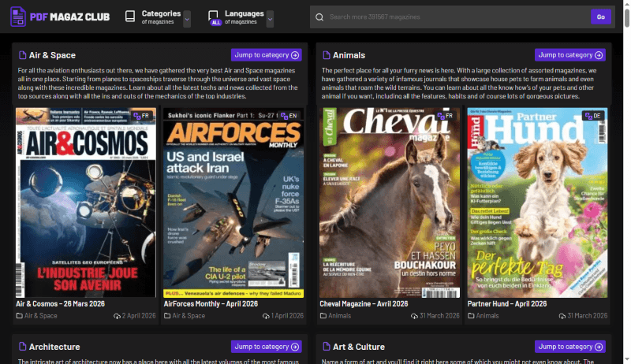The width and height of the screenshot is (631, 364).
Task: Click Animals tag under Partner Hund
Action: tap(487, 316)
